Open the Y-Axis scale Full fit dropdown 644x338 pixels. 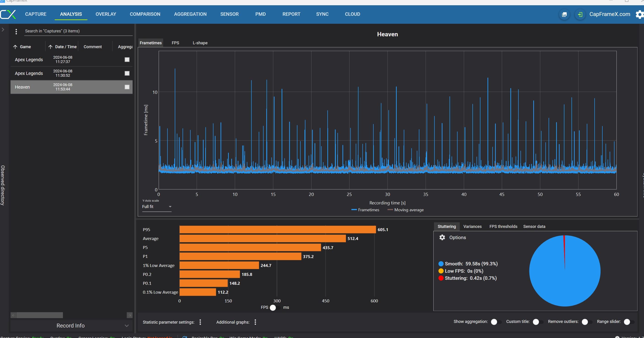(x=156, y=207)
